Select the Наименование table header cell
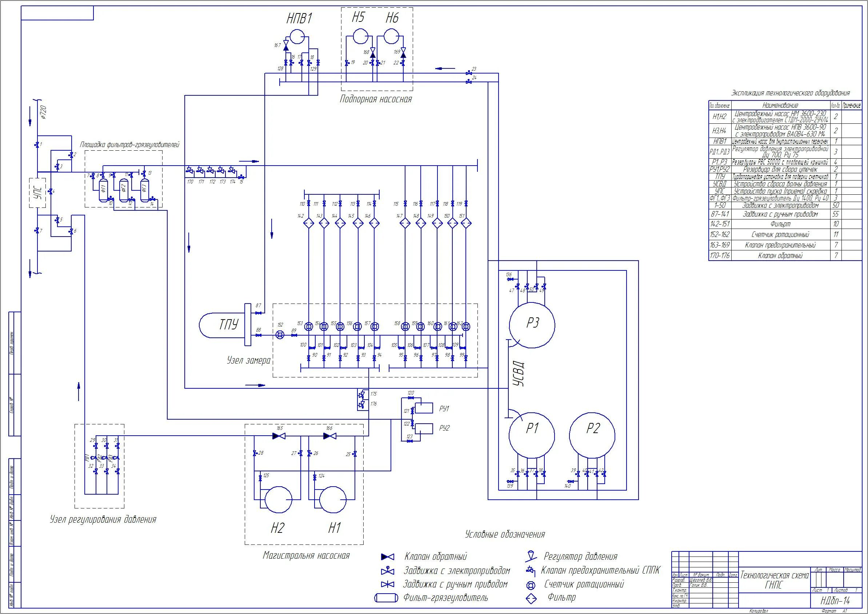This screenshot has height=614, width=868. click(x=780, y=106)
